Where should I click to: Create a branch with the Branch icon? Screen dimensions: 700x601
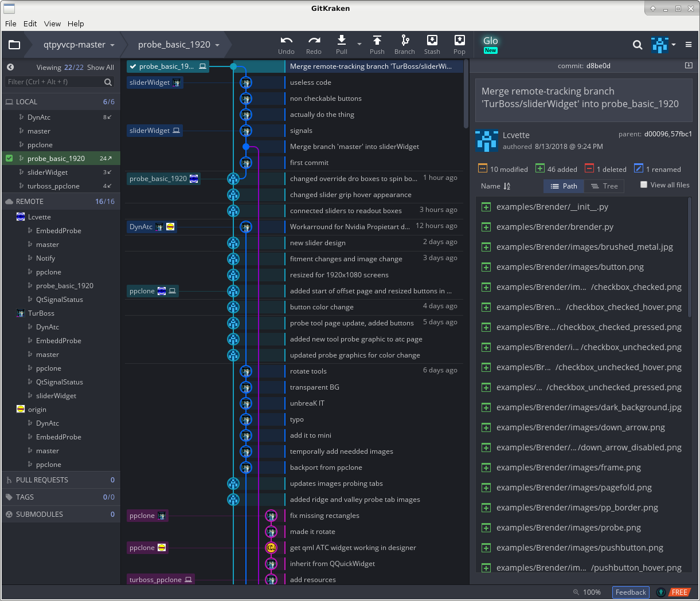(x=405, y=40)
